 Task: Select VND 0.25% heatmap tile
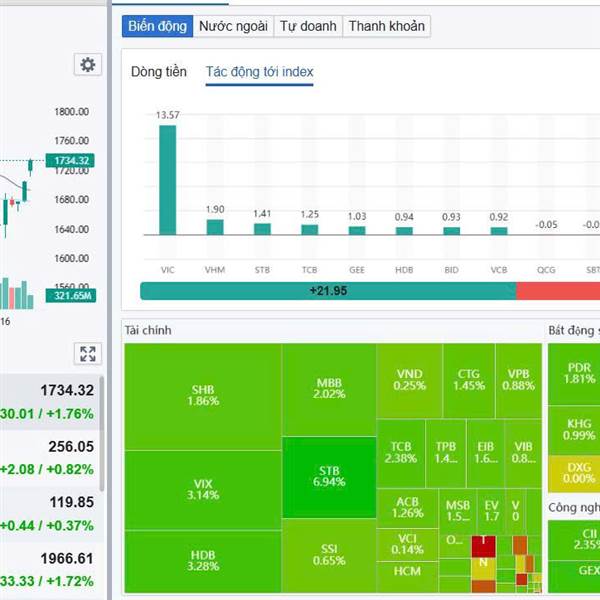pyautogui.click(x=409, y=380)
